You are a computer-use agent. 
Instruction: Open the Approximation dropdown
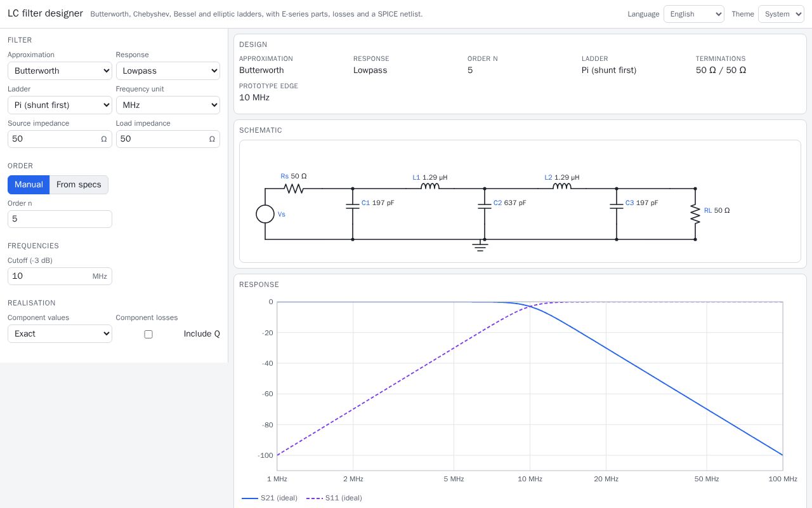[60, 70]
